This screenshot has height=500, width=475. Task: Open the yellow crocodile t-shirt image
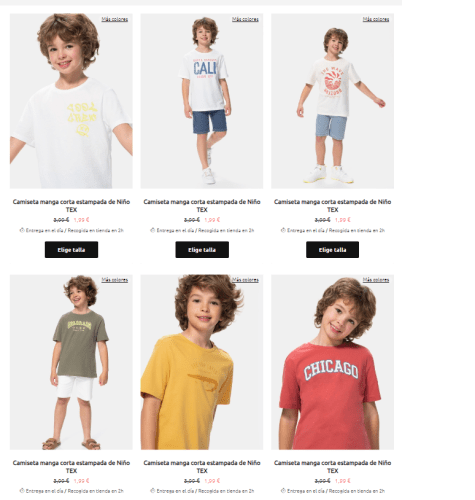click(x=202, y=362)
